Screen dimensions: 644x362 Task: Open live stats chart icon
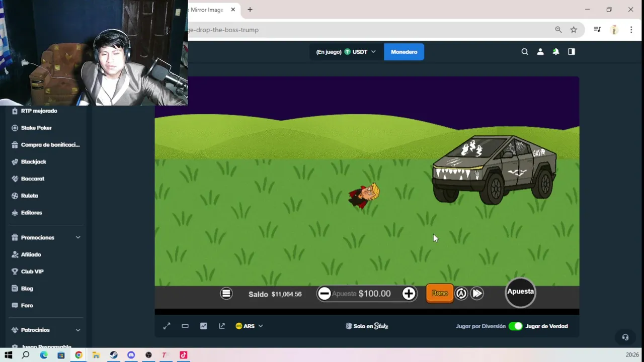203,326
